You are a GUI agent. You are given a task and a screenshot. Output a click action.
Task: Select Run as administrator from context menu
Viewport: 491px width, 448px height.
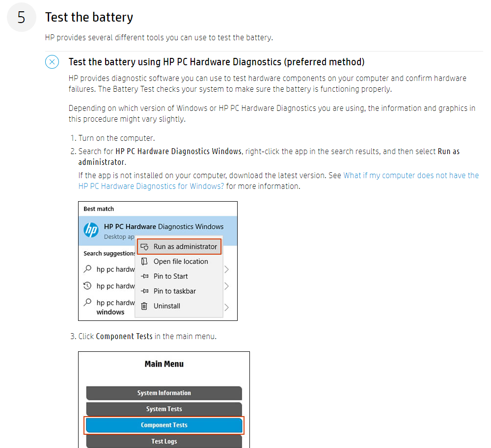(x=186, y=247)
